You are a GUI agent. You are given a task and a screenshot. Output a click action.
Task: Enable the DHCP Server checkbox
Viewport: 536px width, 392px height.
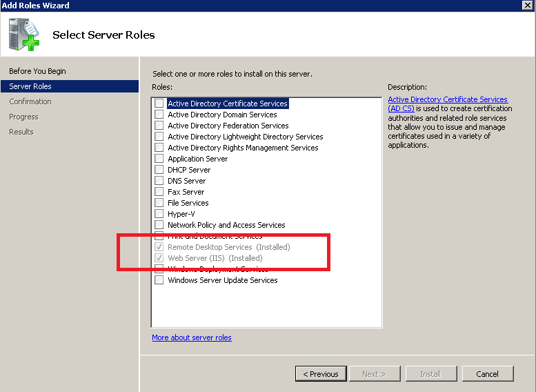coord(159,170)
